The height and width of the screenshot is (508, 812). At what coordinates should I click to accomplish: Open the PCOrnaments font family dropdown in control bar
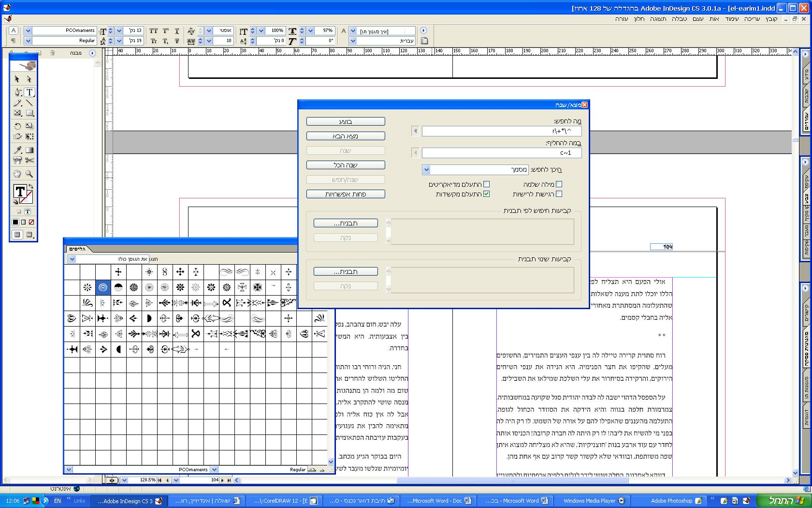tap(28, 30)
